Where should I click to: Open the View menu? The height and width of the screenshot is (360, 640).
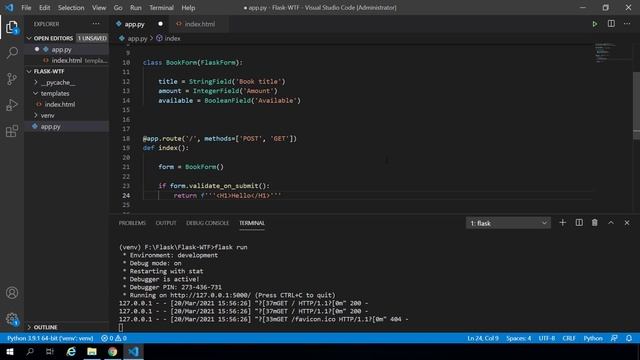coord(99,8)
